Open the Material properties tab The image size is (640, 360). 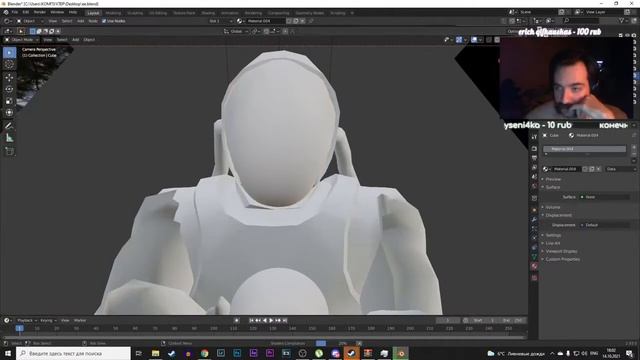click(534, 266)
